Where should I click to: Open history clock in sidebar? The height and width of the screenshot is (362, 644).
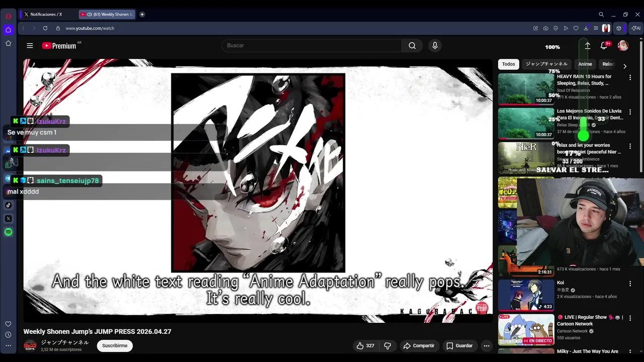tap(8, 335)
